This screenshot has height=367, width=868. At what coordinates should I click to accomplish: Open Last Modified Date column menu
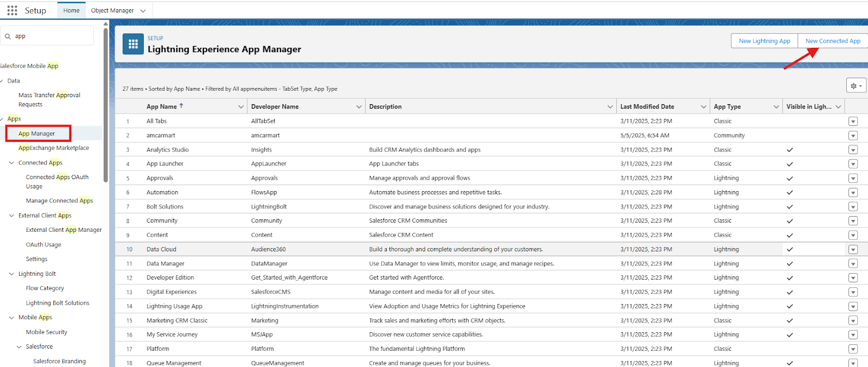(704, 107)
